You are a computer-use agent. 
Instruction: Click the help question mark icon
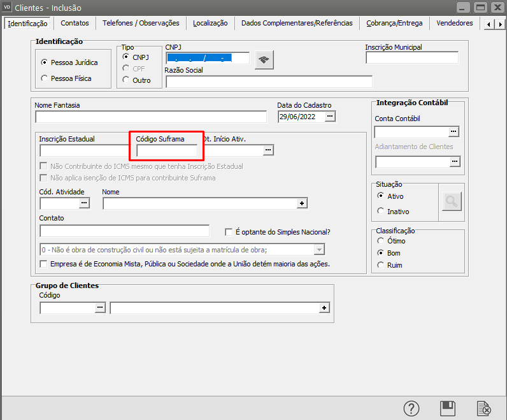pyautogui.click(x=412, y=409)
